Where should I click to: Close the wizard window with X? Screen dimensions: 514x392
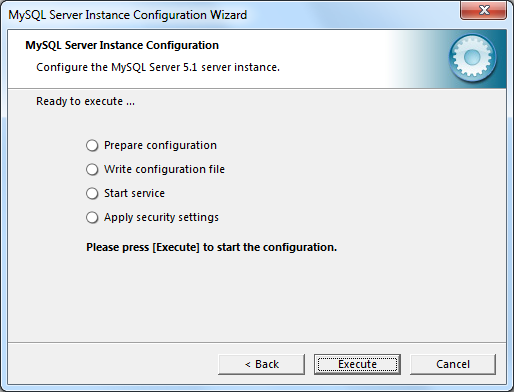[483, 10]
